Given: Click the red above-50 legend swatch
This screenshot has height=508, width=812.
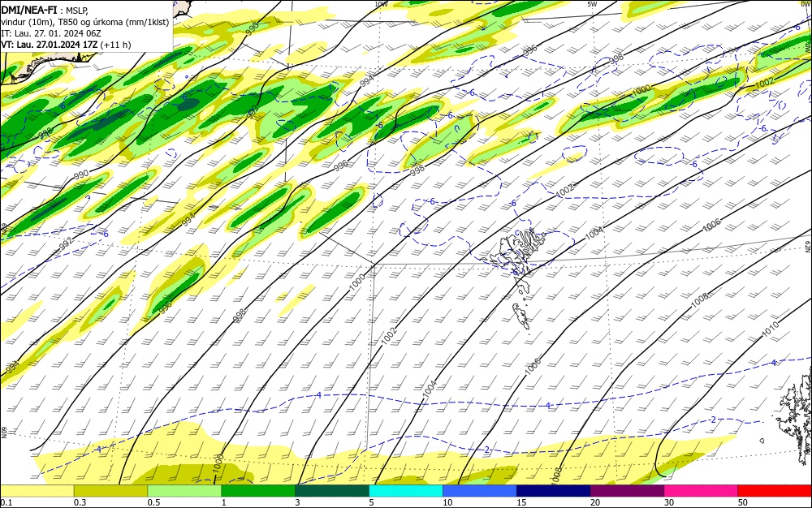Looking at the screenshot, I should [x=775, y=491].
